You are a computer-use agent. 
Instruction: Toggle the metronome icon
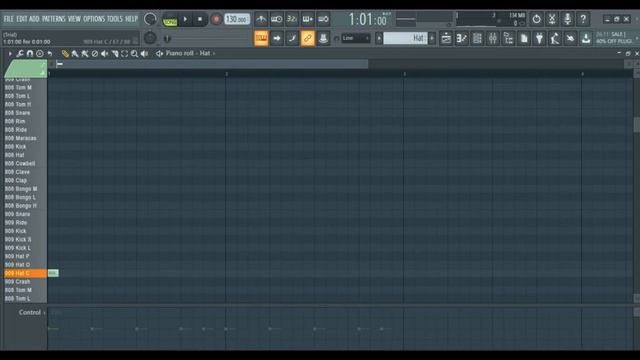coord(261,19)
